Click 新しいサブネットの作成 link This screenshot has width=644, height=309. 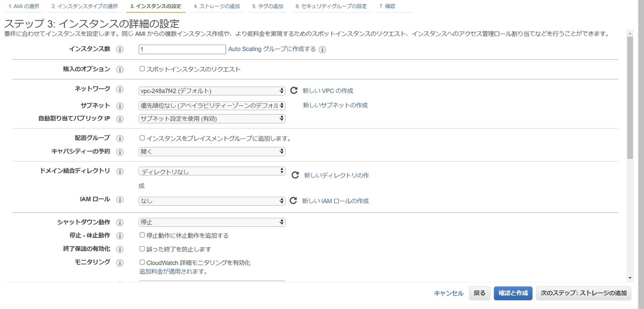coord(335,105)
